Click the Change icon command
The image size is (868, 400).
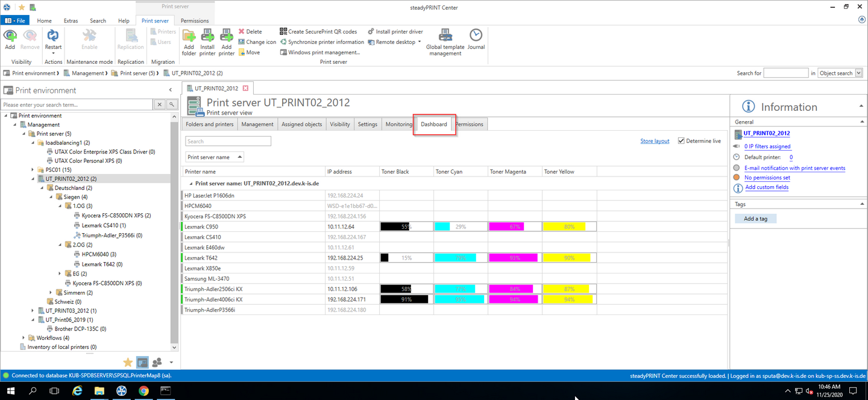click(x=257, y=42)
